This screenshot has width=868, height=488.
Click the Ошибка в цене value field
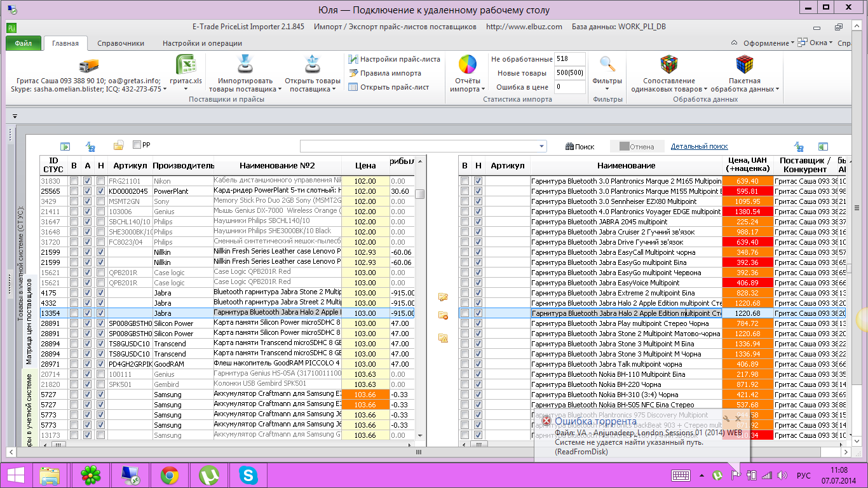(x=570, y=87)
